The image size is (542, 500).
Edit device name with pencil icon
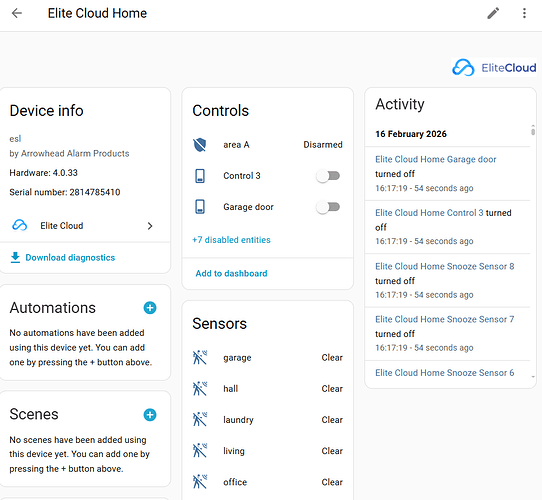pos(493,13)
